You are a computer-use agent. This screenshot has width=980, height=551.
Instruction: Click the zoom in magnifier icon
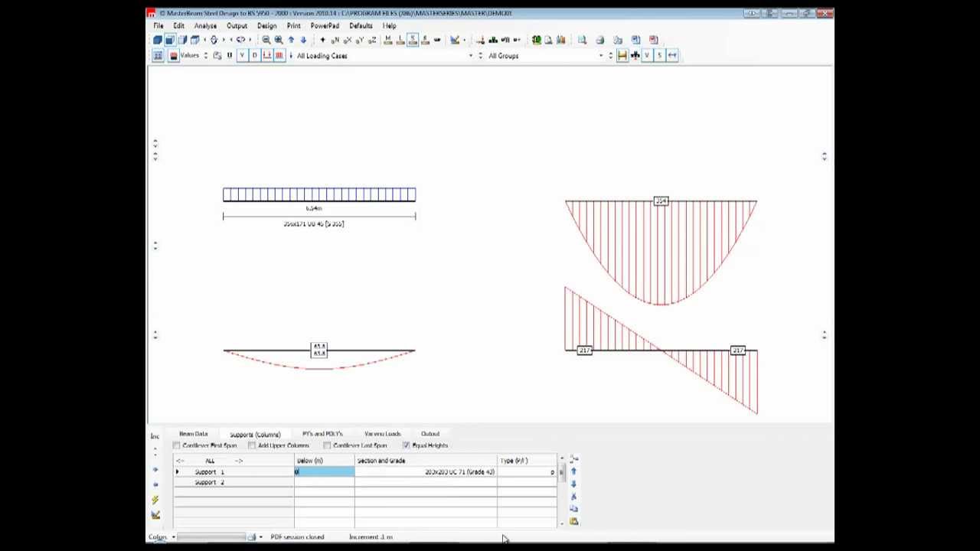tap(279, 40)
